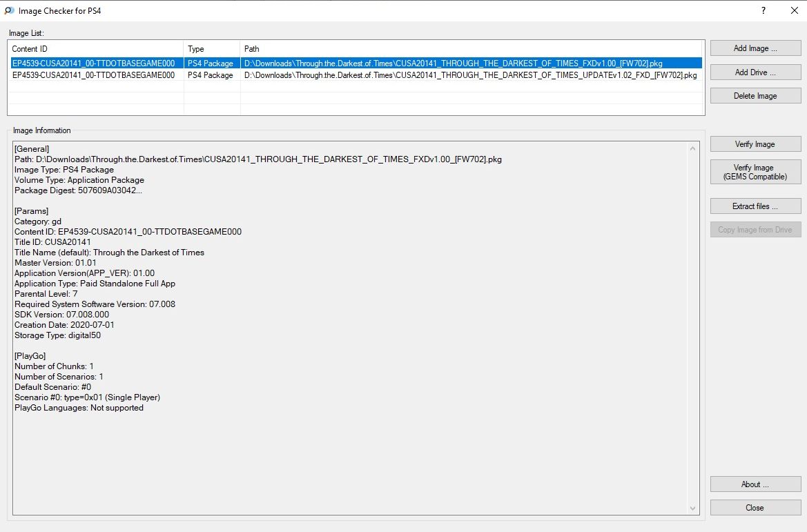
Task: Click the Application Type line
Action: coord(95,284)
